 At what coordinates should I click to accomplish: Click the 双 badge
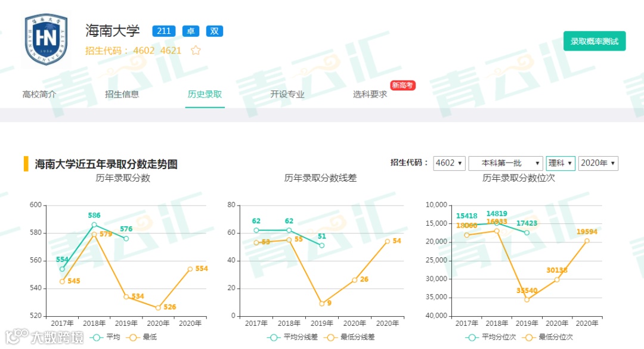pos(215,31)
